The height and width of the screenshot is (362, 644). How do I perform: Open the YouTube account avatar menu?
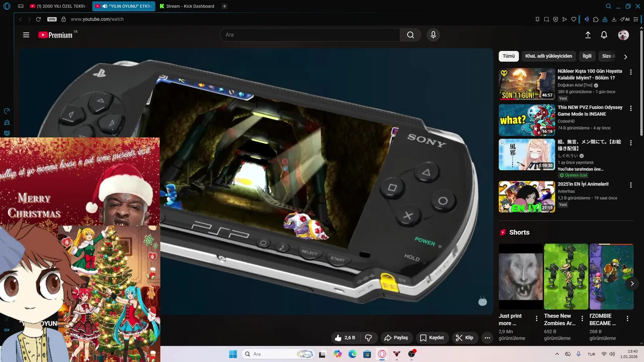(623, 35)
